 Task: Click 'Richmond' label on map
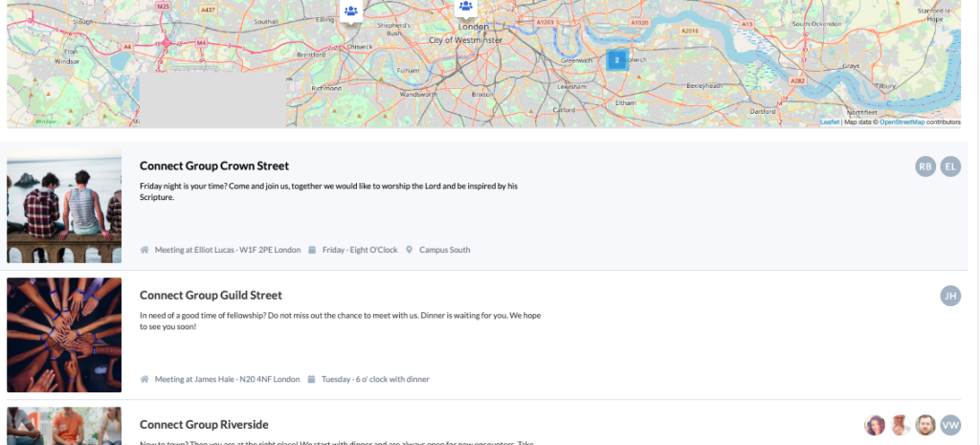pyautogui.click(x=326, y=89)
